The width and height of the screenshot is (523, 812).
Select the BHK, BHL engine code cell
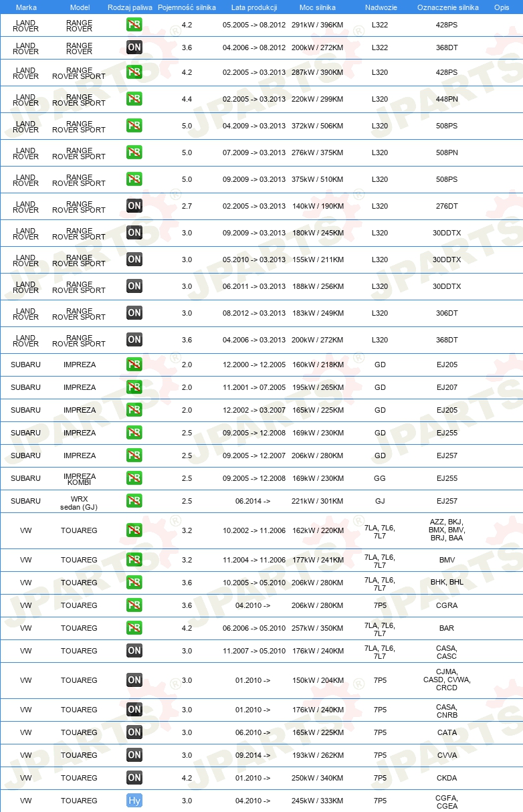pos(447,583)
